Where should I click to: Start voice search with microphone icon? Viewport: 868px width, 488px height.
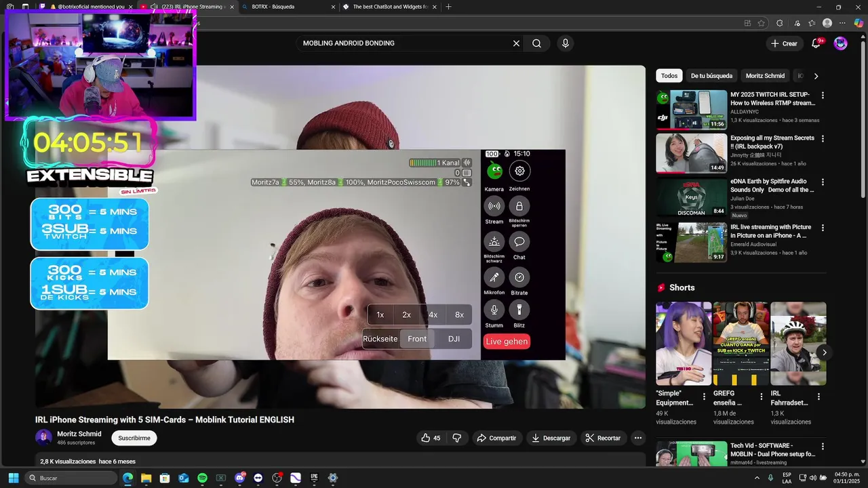click(x=566, y=43)
